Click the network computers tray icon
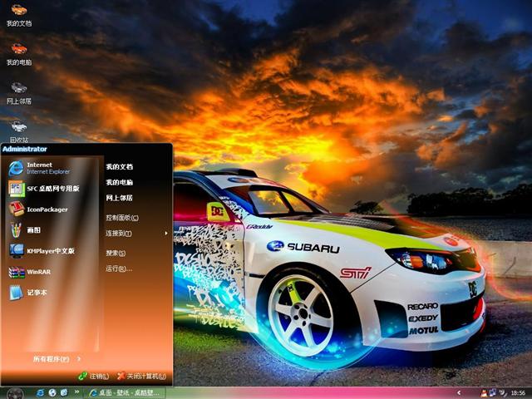Viewport: 532px width, 399px height. click(x=493, y=393)
